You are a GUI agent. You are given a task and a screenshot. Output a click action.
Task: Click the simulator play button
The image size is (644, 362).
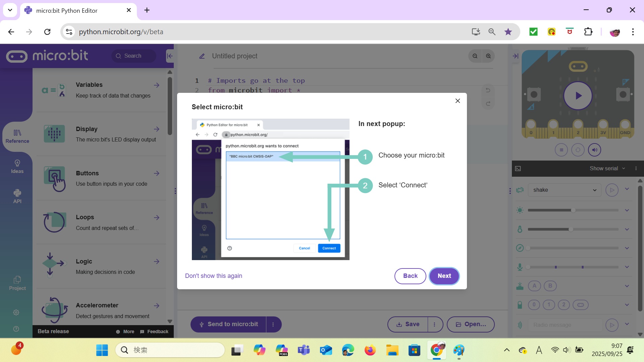578,96
